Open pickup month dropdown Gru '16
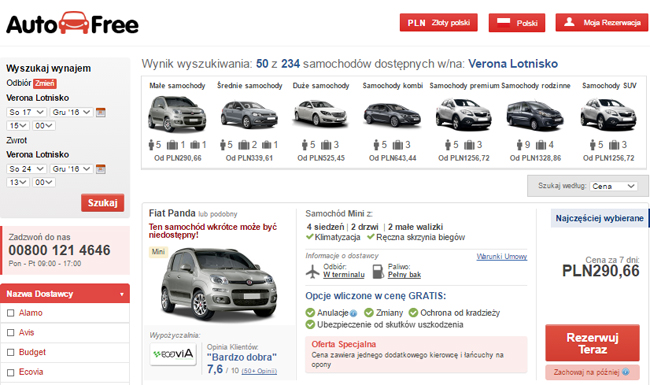650x385 pixels. pyautogui.click(x=71, y=112)
